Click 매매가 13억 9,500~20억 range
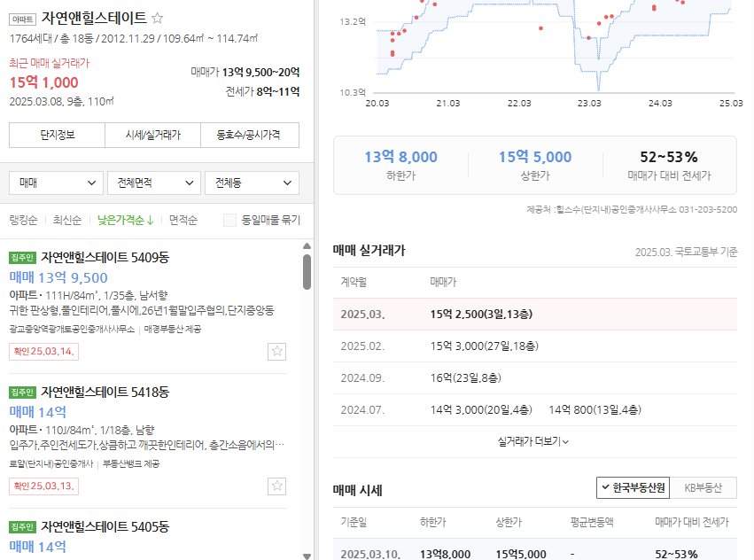Screen dimensions: 754x560 (x=245, y=72)
